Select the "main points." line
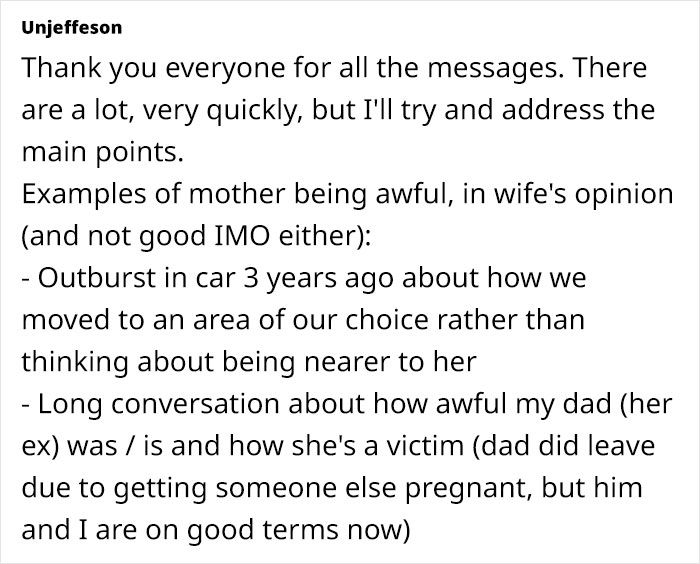 [102, 152]
